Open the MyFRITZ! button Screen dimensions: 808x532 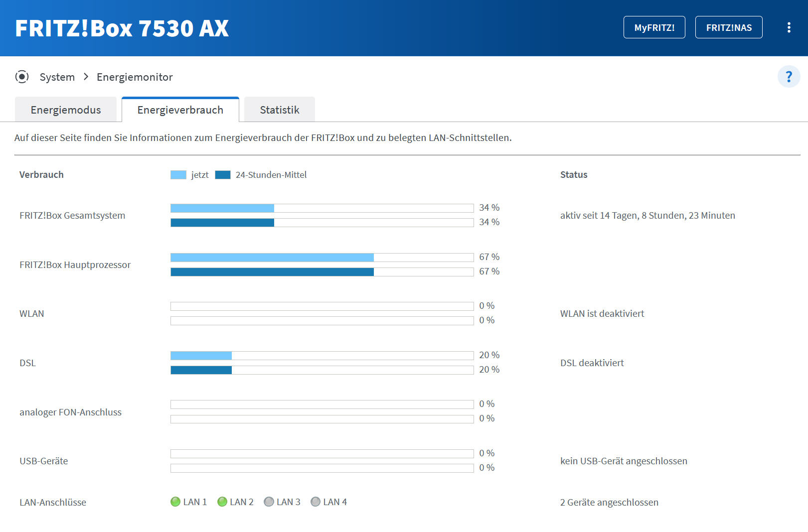pyautogui.click(x=654, y=27)
